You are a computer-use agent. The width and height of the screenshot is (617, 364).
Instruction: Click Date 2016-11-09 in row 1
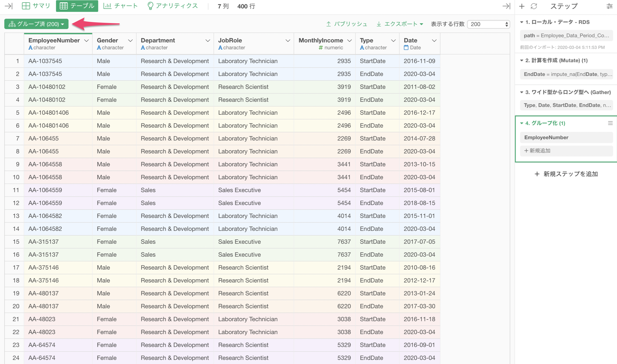(419, 61)
